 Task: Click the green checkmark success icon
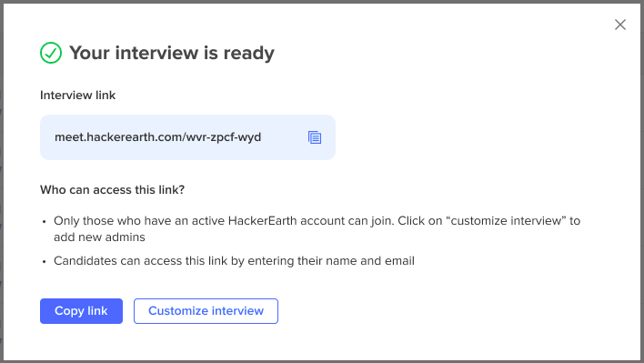tap(51, 53)
